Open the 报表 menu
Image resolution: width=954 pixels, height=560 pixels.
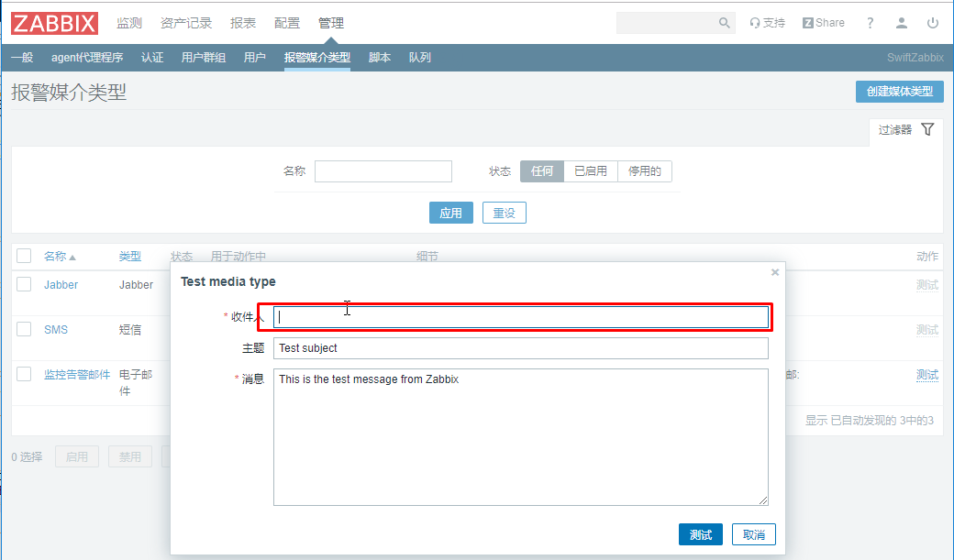(243, 23)
